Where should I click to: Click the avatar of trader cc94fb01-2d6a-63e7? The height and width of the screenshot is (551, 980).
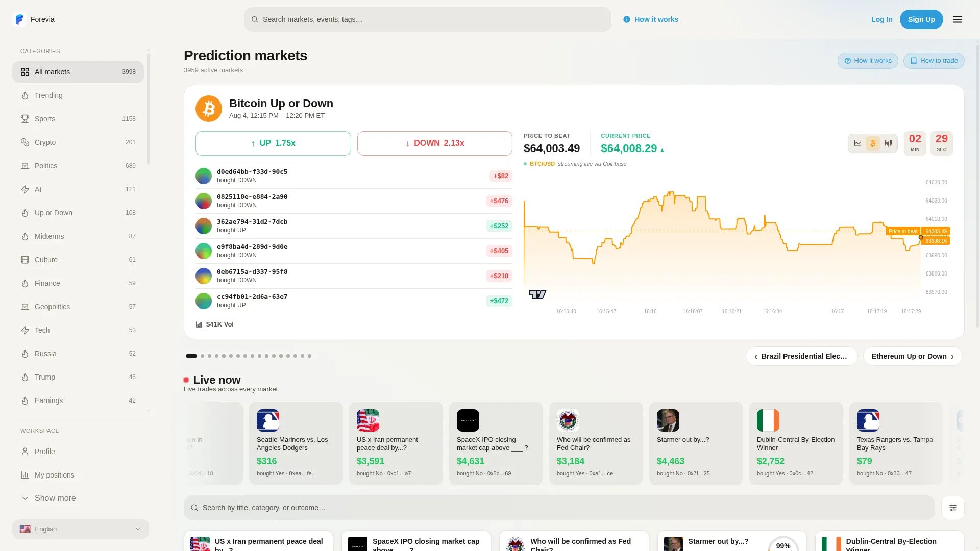(x=204, y=301)
